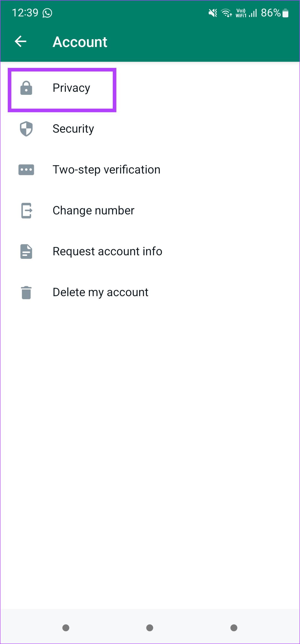Tap the Privacy lock icon
Viewport: 300px width, 644px height.
[26, 88]
